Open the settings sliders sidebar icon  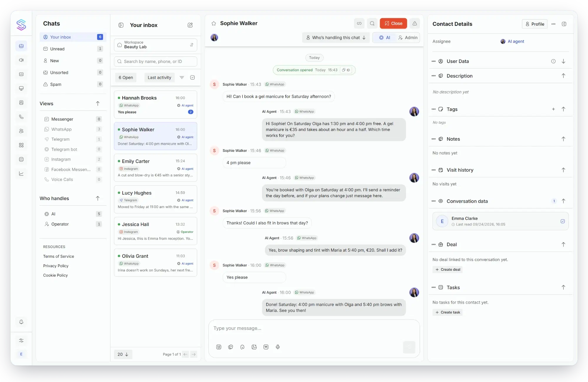21,341
